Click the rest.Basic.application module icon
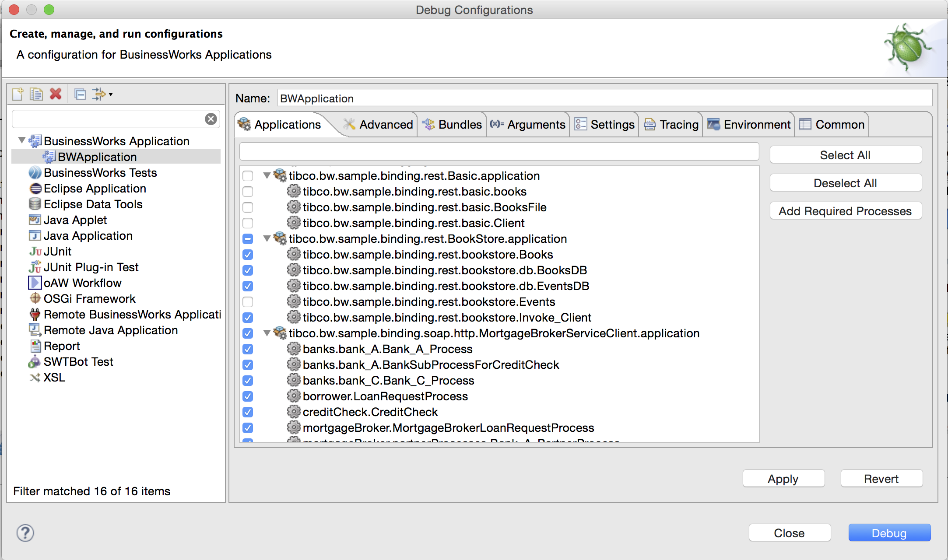 click(x=280, y=175)
